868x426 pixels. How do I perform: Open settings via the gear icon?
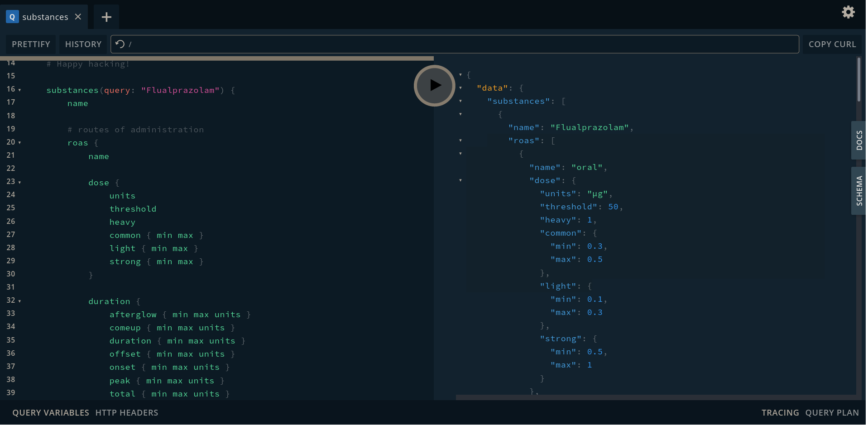pos(848,12)
